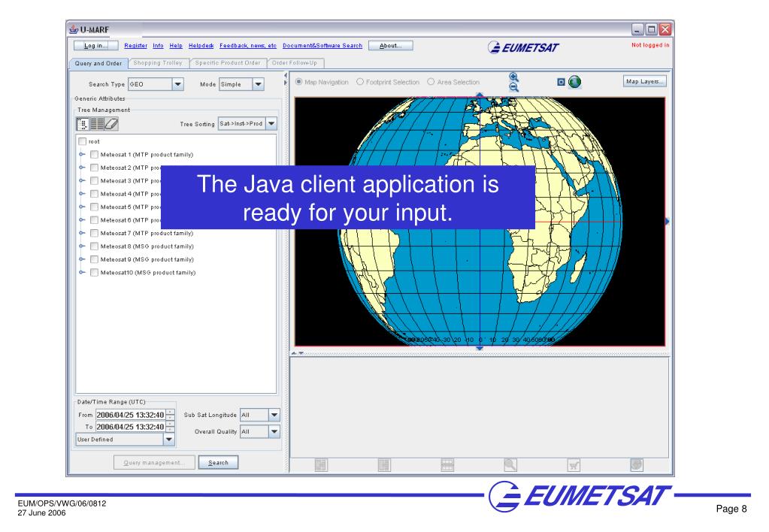The height and width of the screenshot is (532, 769).
Task: Check the Meteosat10 checkbox
Action: 94,273
